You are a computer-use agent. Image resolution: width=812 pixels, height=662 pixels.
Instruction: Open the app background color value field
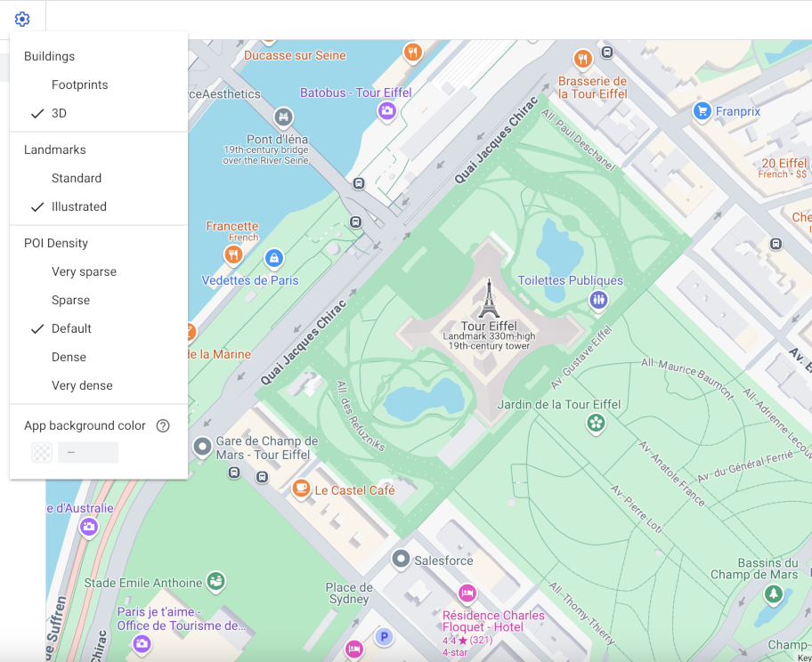pyautogui.click(x=87, y=452)
